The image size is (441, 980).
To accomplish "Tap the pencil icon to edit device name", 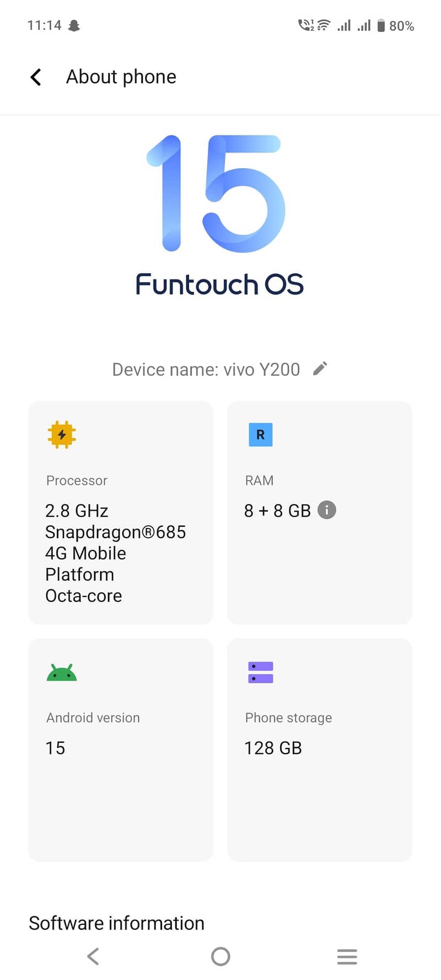I will click(320, 368).
